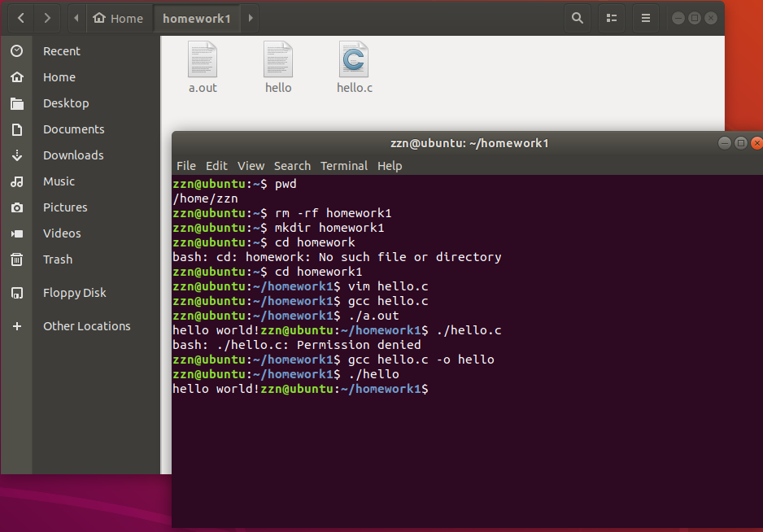This screenshot has width=763, height=532.
Task: Open the terminal Help menu
Action: pos(390,166)
